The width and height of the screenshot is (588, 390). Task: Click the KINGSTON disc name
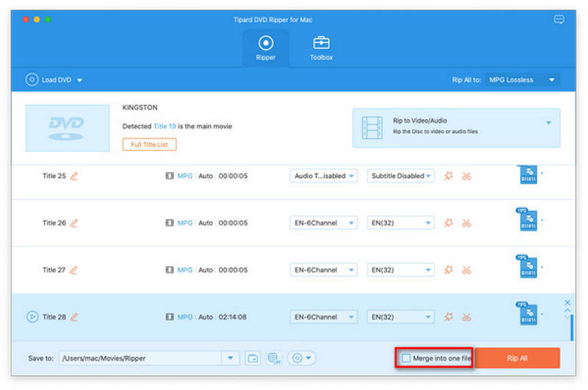tap(140, 107)
